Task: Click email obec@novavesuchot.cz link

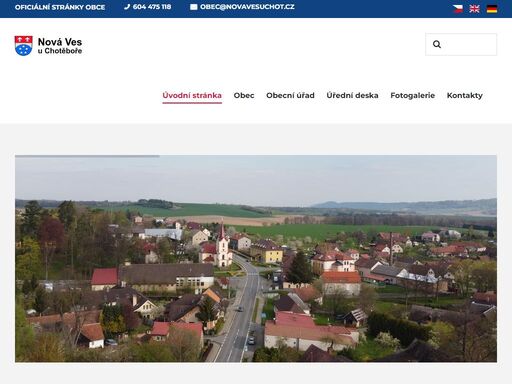Action: [247, 7]
